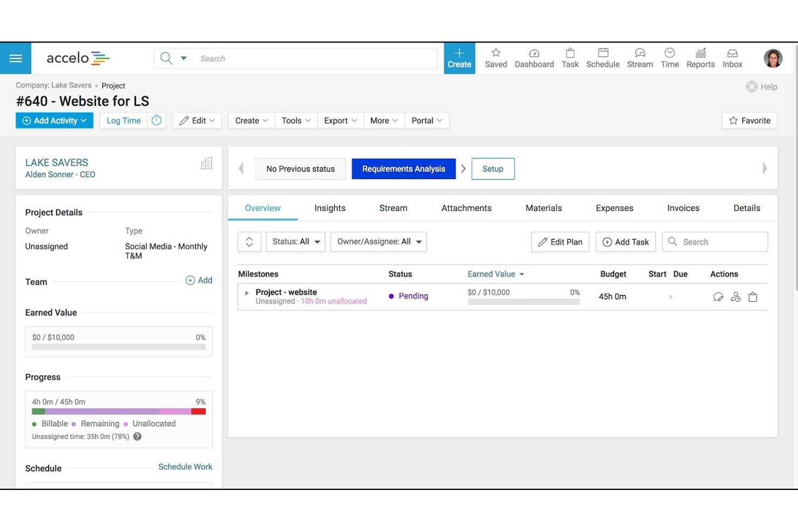Click the unassigned time help question mark

pyautogui.click(x=137, y=437)
